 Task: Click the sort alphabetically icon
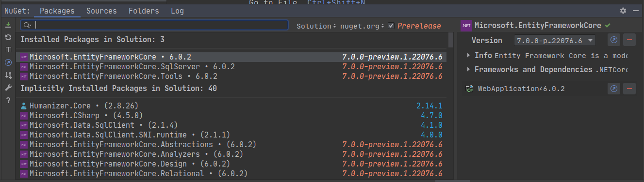click(x=8, y=75)
